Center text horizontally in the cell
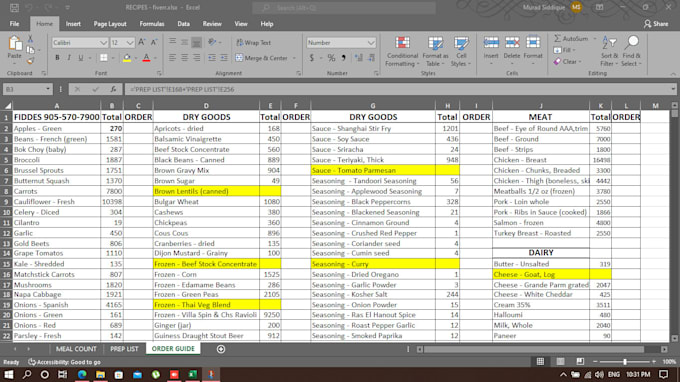 [184, 58]
